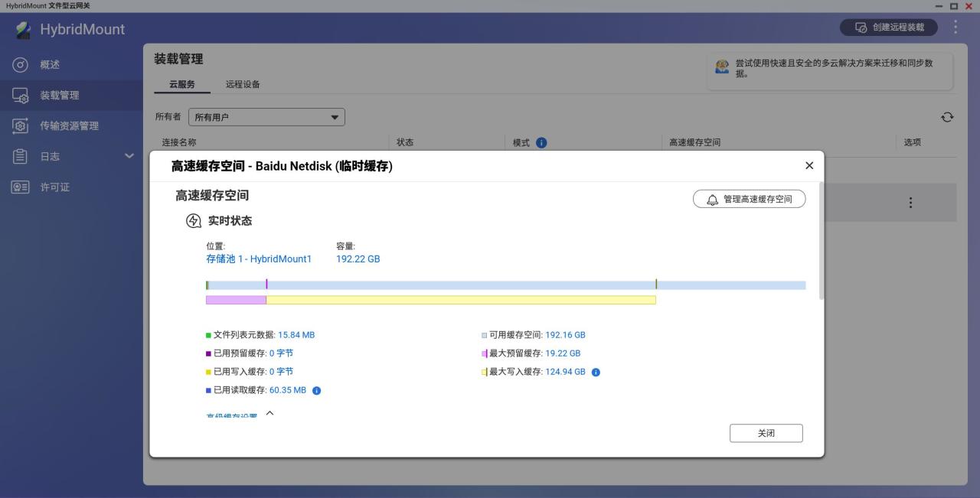The height and width of the screenshot is (498, 980).
Task: Open the 概述 overview sidebar icon
Action: tap(21, 65)
